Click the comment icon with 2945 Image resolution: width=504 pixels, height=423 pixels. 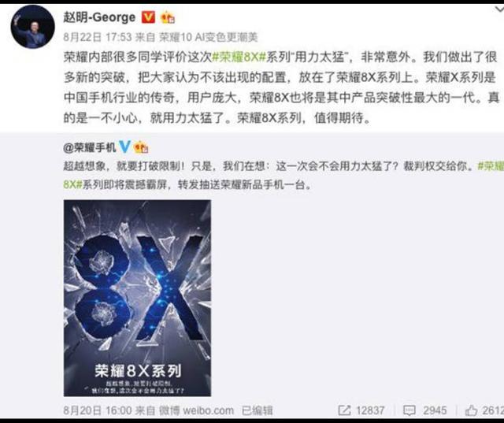coord(409,410)
